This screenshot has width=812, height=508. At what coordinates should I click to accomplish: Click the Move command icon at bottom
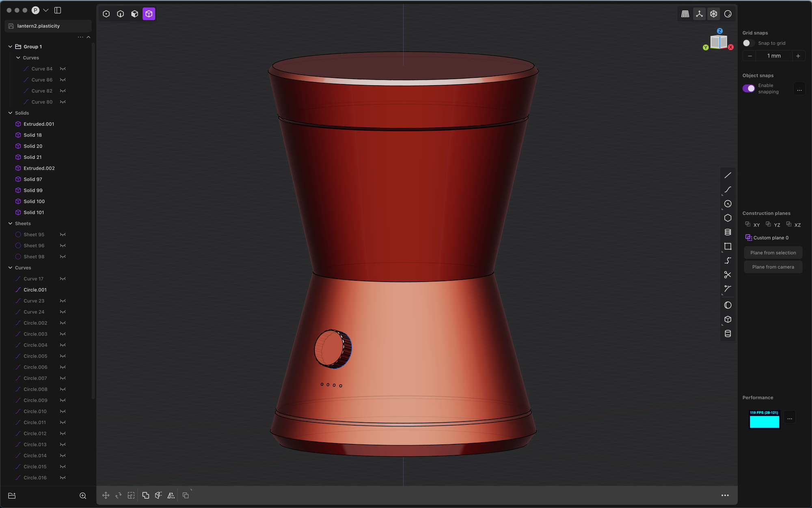click(x=106, y=495)
